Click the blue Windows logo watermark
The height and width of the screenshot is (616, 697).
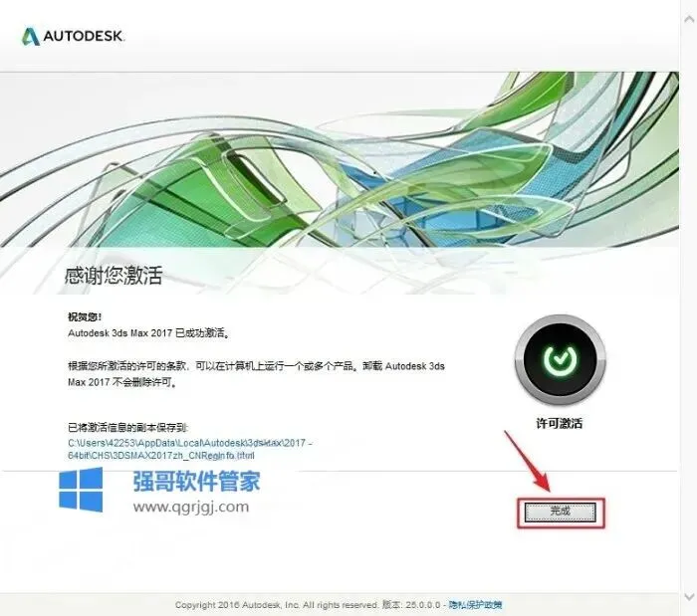coord(81,490)
